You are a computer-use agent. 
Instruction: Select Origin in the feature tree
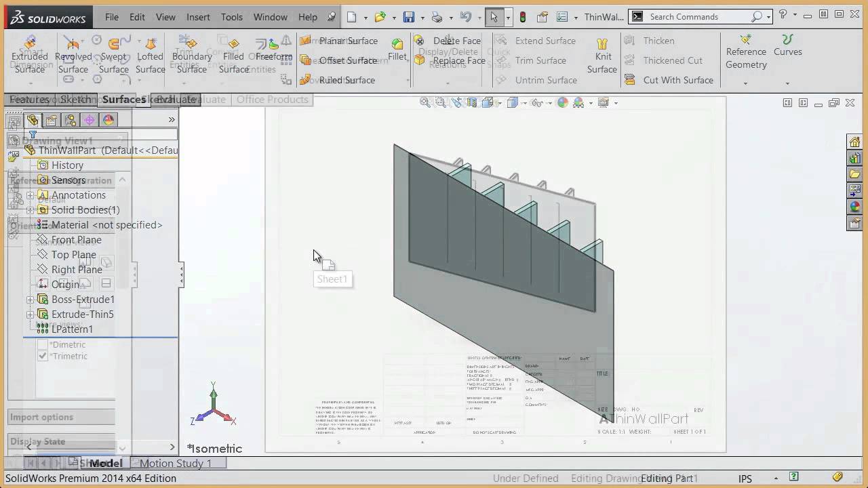point(58,285)
